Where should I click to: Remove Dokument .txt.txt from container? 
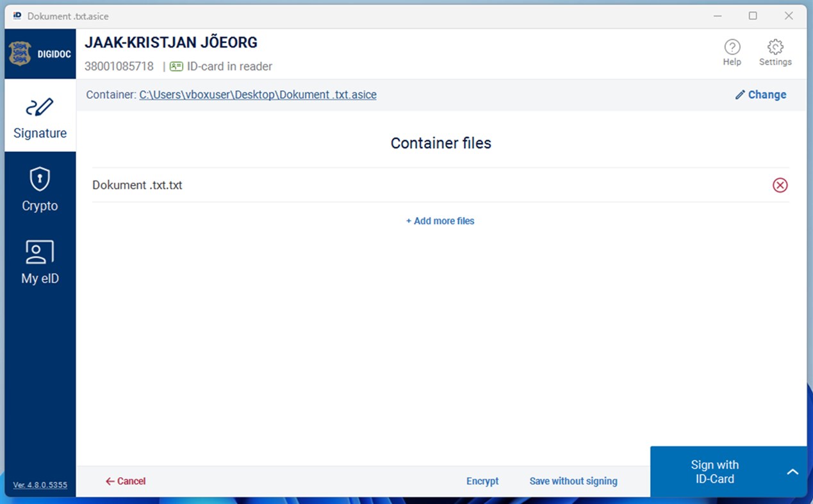pos(780,185)
